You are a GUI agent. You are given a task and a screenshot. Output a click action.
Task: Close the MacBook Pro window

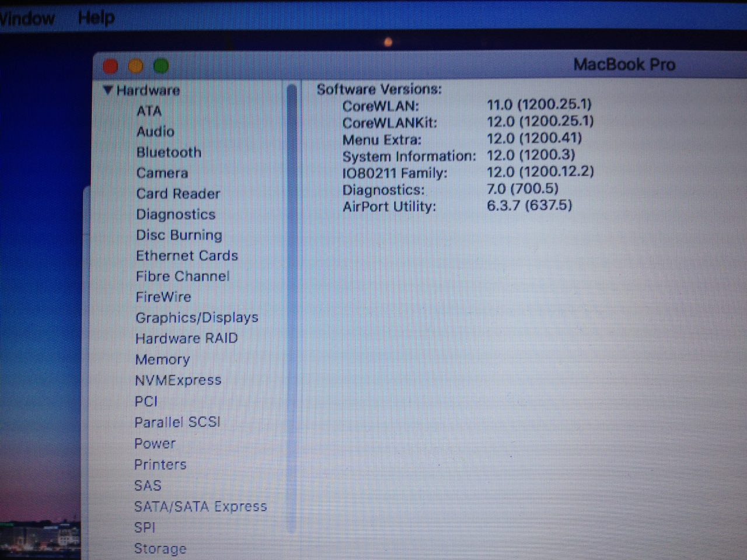click(x=111, y=66)
